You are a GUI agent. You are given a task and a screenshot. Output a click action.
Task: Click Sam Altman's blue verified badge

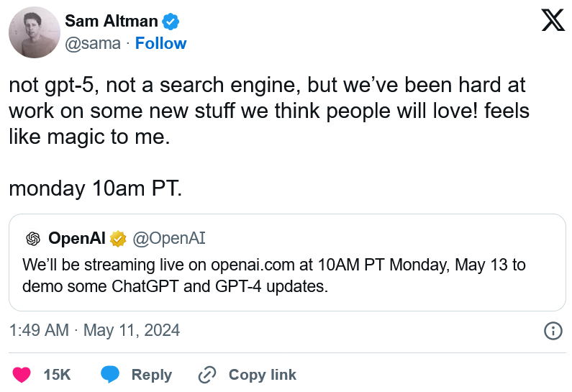point(171,21)
